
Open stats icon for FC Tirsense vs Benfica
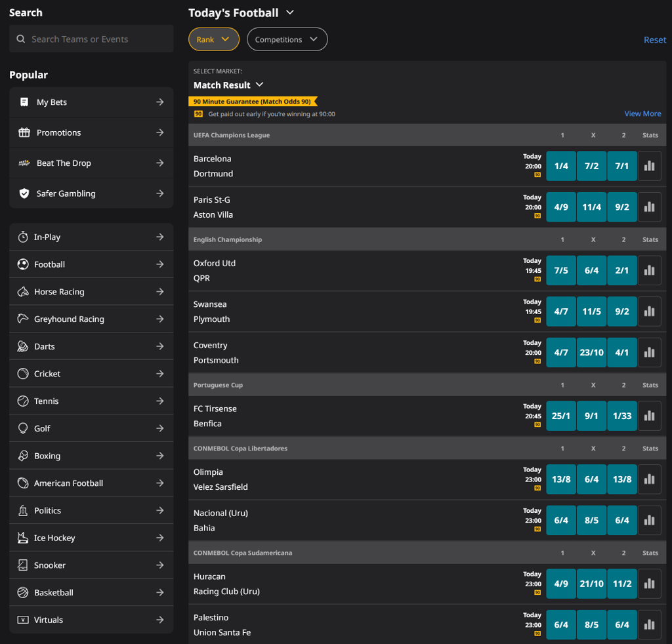coord(649,416)
